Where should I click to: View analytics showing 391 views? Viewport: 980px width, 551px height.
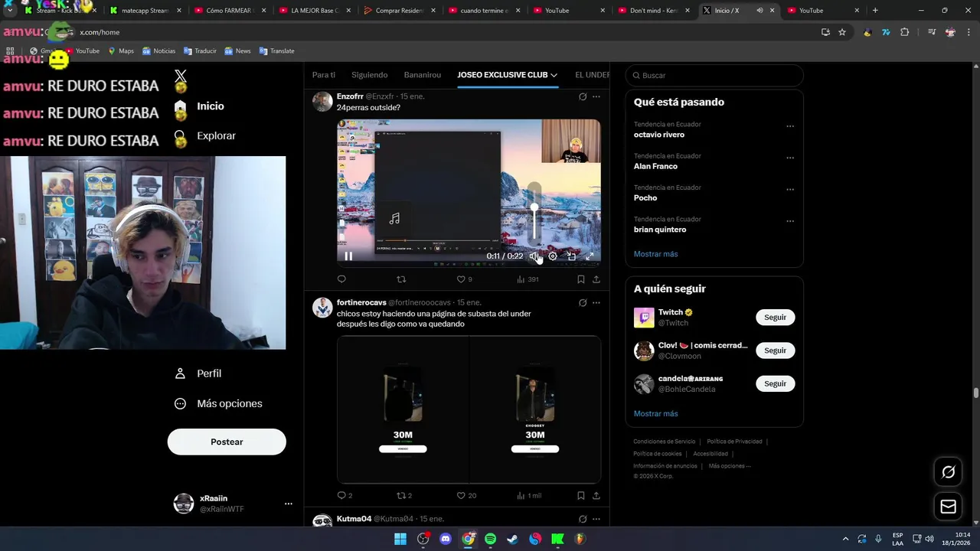[528, 279]
